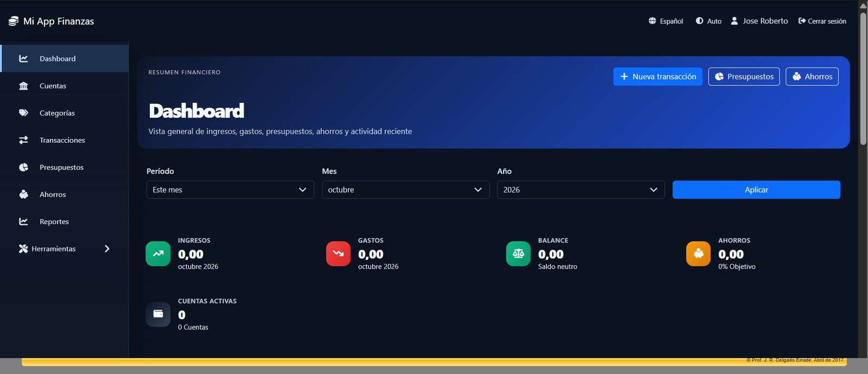Click the Nueva transacción button
This screenshot has width=868, height=374.
click(658, 77)
